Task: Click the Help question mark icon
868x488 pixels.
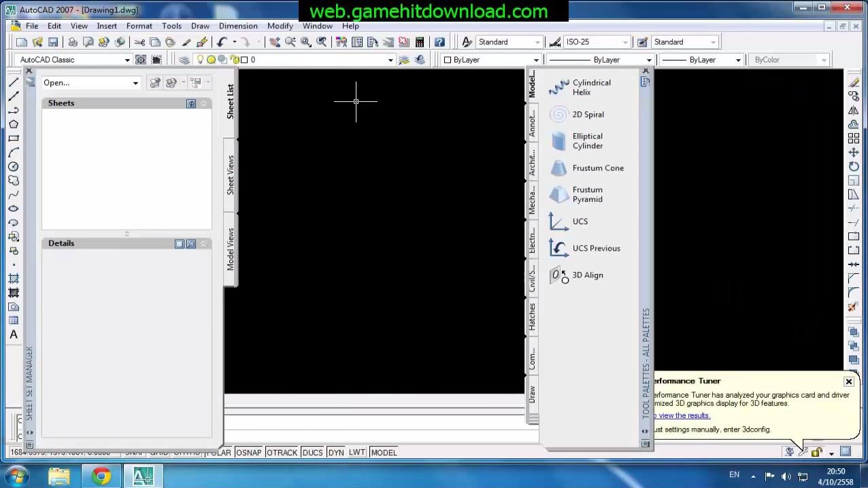Action: click(x=439, y=42)
